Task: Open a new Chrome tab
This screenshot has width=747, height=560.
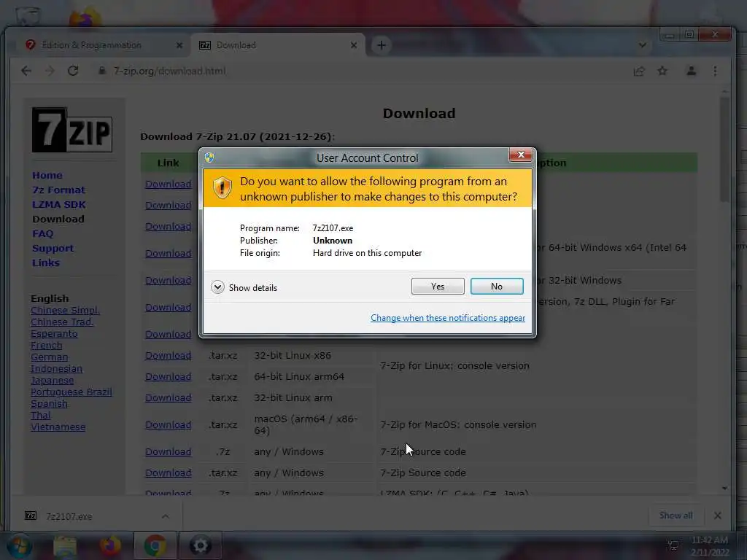Action: [381, 45]
